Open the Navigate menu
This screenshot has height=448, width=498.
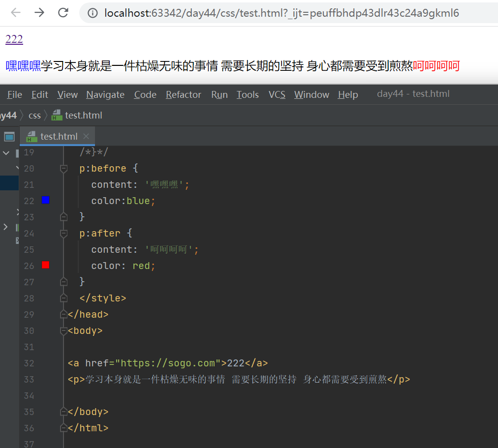[105, 94]
